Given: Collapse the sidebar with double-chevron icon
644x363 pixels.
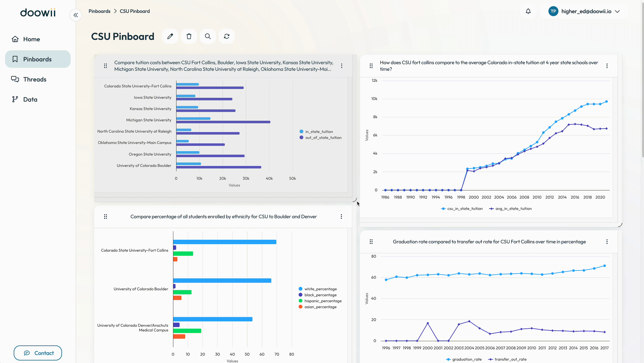Looking at the screenshot, I should tap(75, 15).
